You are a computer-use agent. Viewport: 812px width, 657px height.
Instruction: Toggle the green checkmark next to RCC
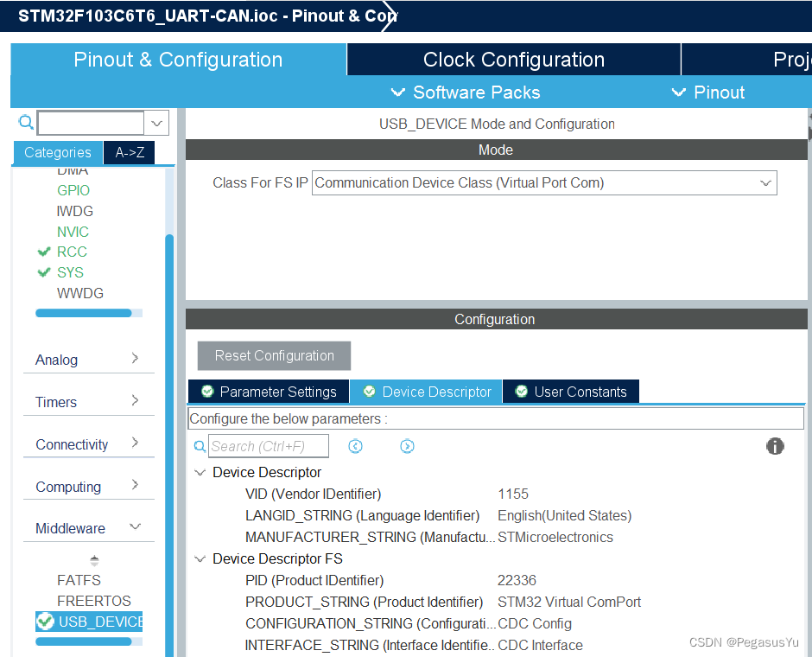point(44,252)
